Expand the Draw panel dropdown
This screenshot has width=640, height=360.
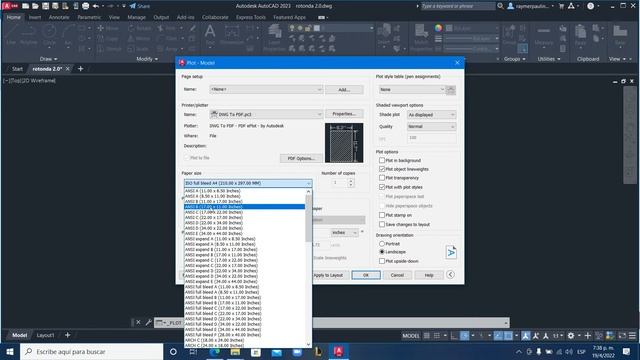[x=49, y=59]
